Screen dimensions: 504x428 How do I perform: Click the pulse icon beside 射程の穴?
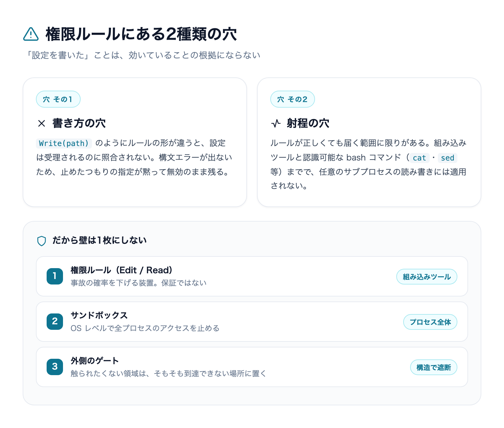pyautogui.click(x=276, y=123)
